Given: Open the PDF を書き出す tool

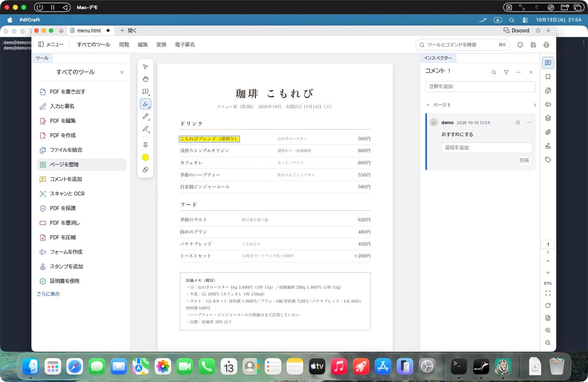Looking at the screenshot, I should (82, 92).
